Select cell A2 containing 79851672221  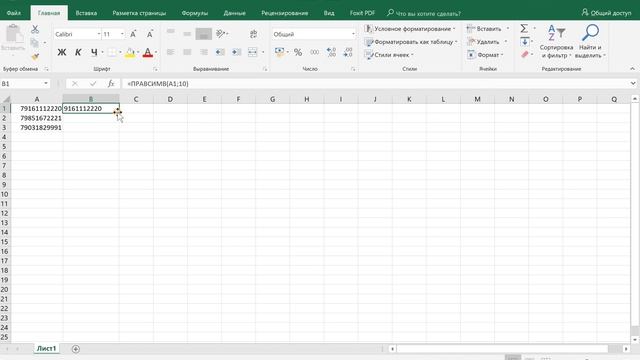tap(37, 118)
